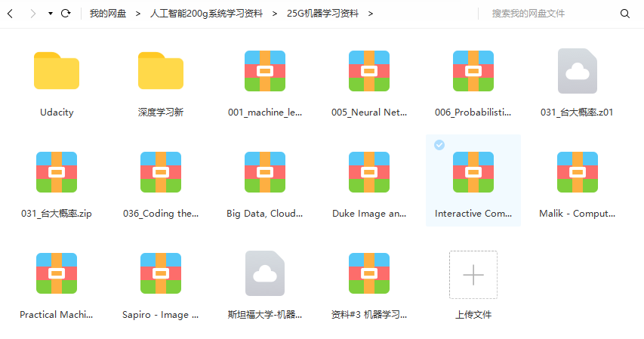The width and height of the screenshot is (644, 339).
Task: Select the Sapiro - Image ... archive icon
Action: pyautogui.click(x=161, y=273)
